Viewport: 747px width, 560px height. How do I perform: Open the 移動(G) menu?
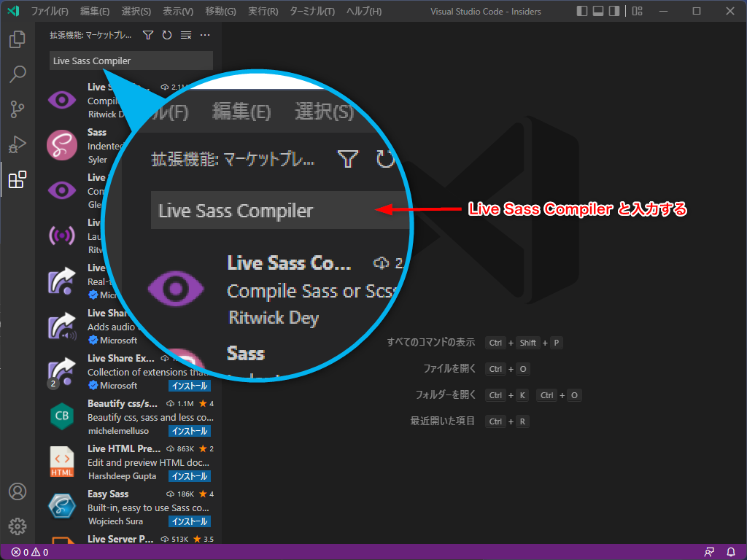220,11
